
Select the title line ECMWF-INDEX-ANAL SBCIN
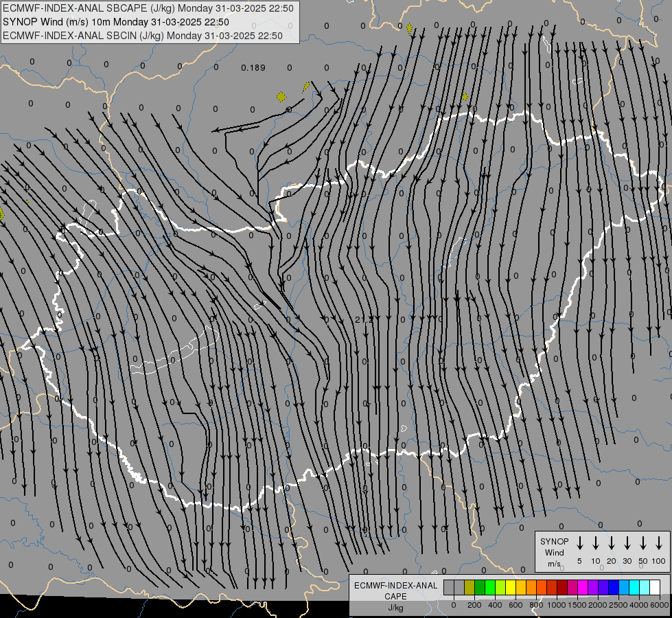pos(143,36)
